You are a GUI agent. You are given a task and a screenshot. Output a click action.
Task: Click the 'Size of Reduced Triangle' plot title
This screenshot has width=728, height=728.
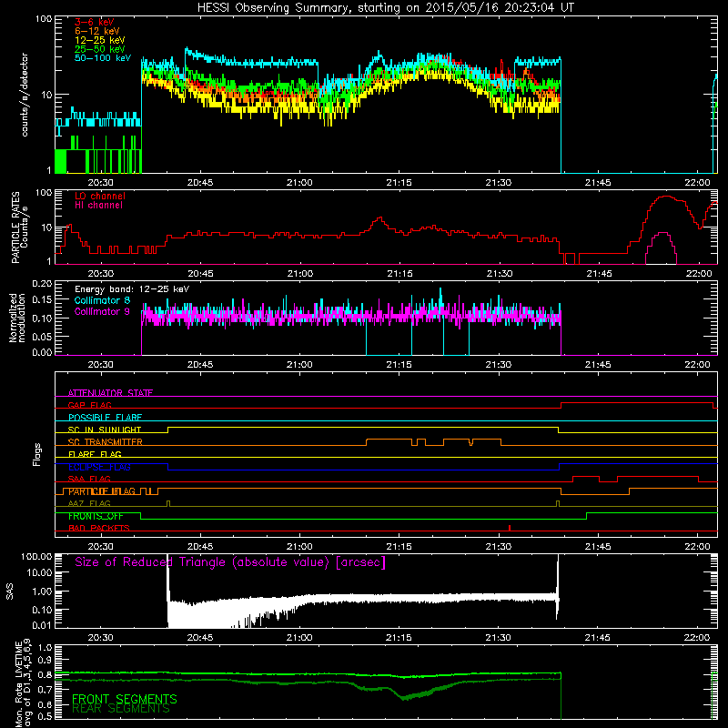pyautogui.click(x=230, y=562)
